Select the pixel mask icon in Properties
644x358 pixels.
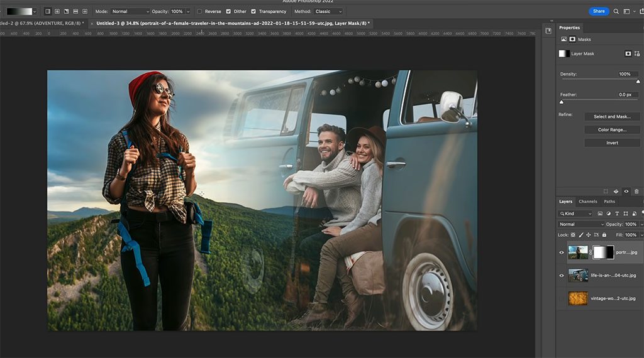pyautogui.click(x=572, y=40)
